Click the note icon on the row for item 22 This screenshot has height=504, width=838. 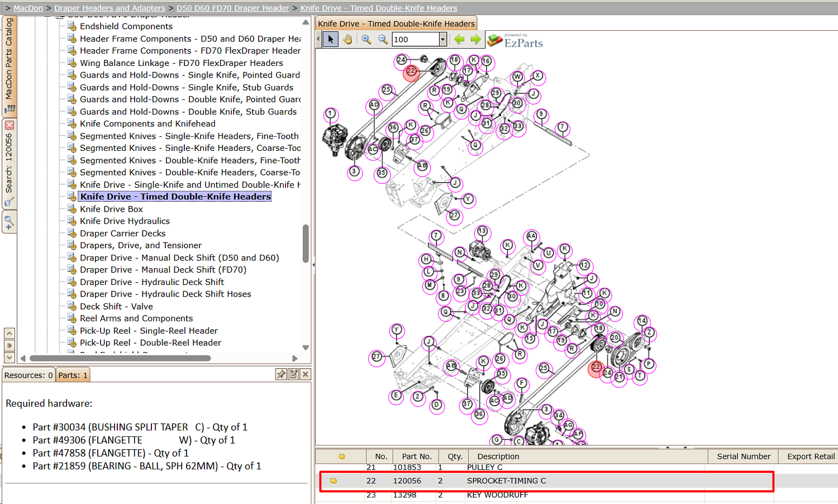[x=334, y=481]
